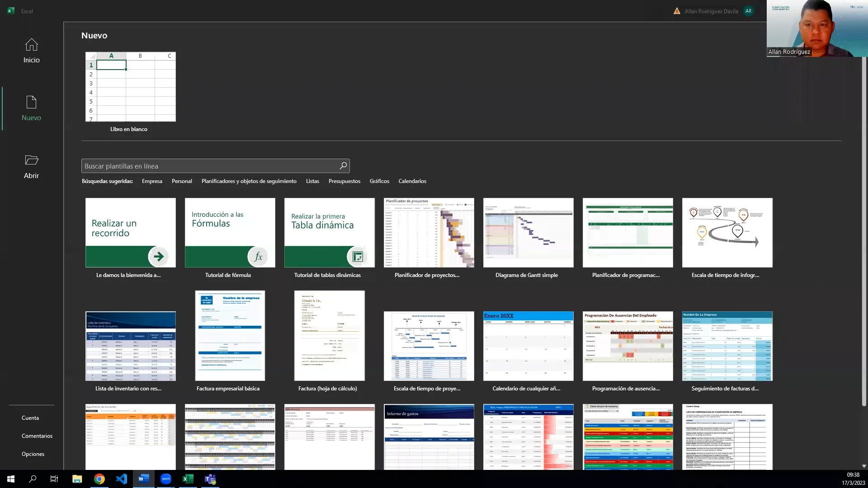Click the scrollbar down arrow
This screenshot has width=868, height=488.
point(865,465)
